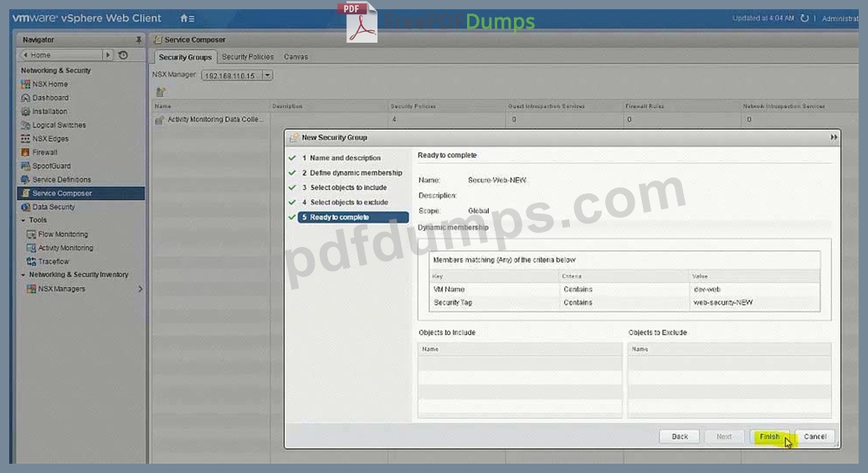This screenshot has width=868, height=473.
Task: Click Finish to create security group
Action: click(x=769, y=436)
